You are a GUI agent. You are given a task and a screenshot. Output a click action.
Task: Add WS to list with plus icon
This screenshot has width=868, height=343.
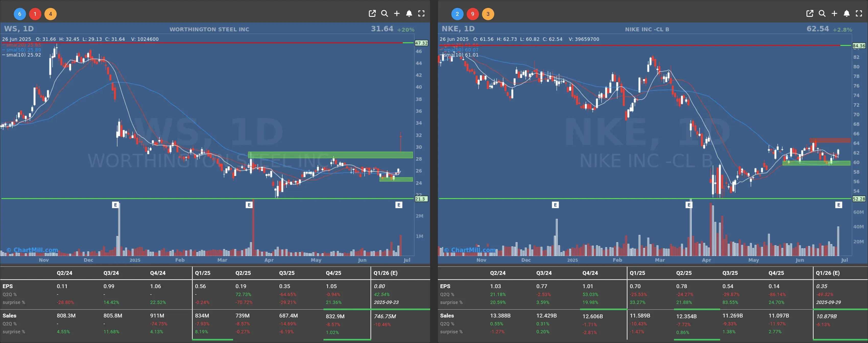click(x=397, y=14)
